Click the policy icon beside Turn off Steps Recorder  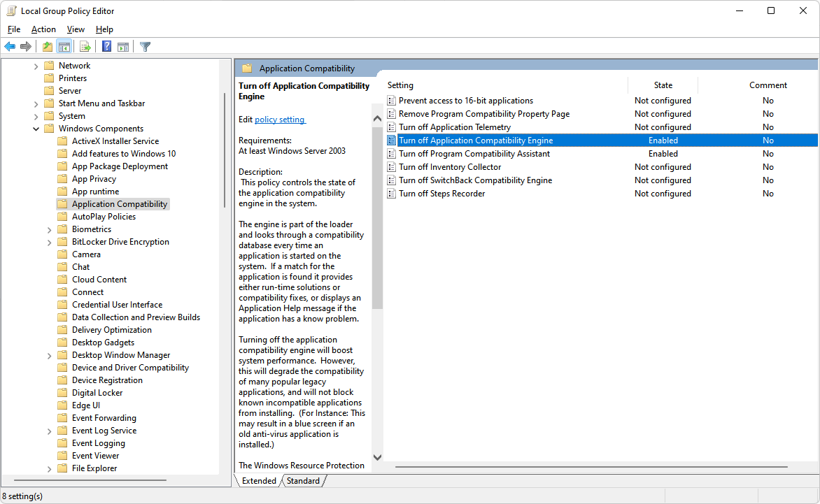click(391, 193)
